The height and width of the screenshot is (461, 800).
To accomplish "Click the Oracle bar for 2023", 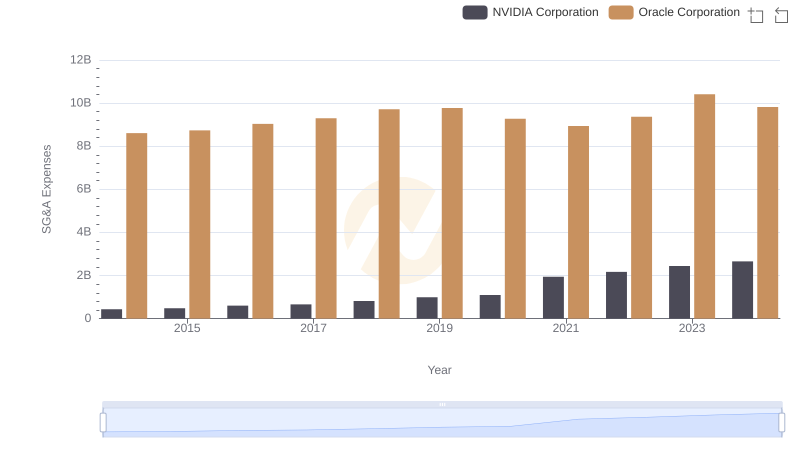I will 704,206.
